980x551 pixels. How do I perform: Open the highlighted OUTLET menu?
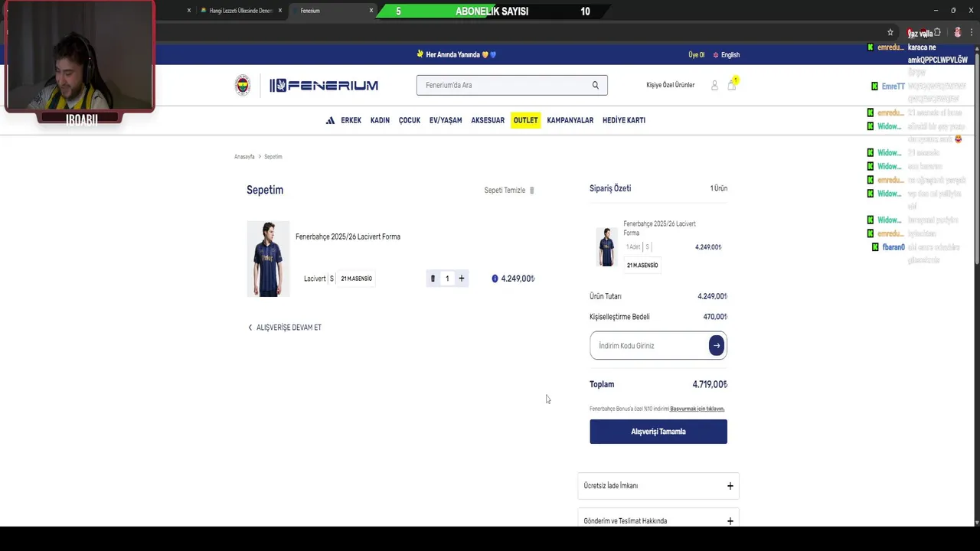525,120
